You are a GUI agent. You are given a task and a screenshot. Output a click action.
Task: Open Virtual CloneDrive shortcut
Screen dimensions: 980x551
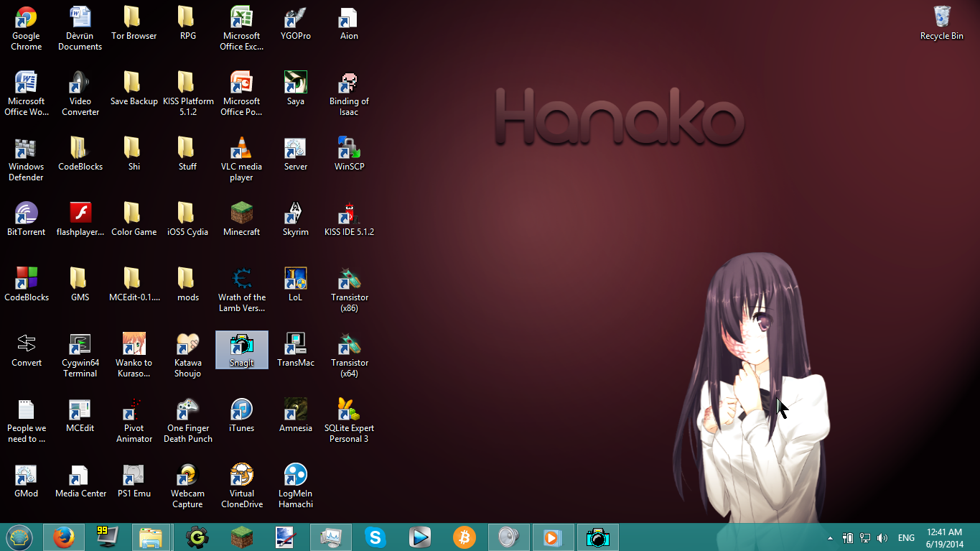coord(242,486)
